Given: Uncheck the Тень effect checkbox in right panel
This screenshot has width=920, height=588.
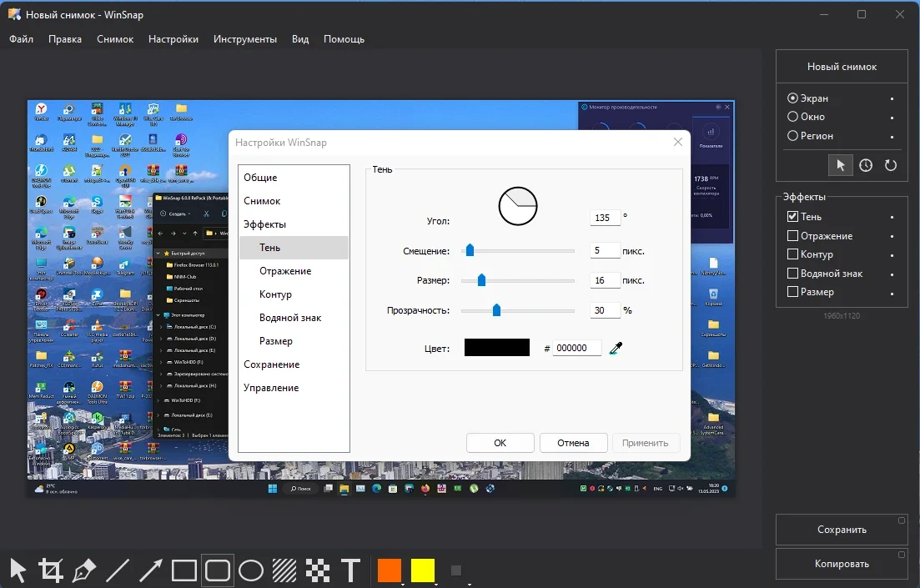Looking at the screenshot, I should [792, 217].
